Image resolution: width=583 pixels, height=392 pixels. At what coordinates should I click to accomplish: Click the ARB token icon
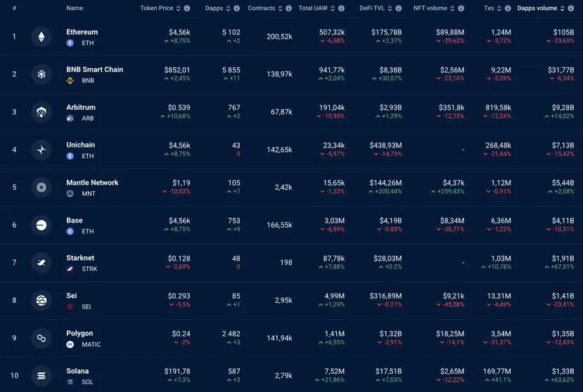[70, 119]
